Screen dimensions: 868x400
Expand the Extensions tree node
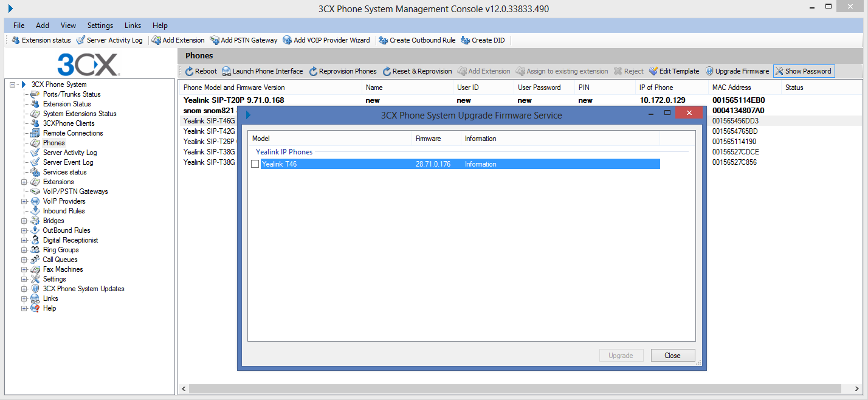coord(24,182)
